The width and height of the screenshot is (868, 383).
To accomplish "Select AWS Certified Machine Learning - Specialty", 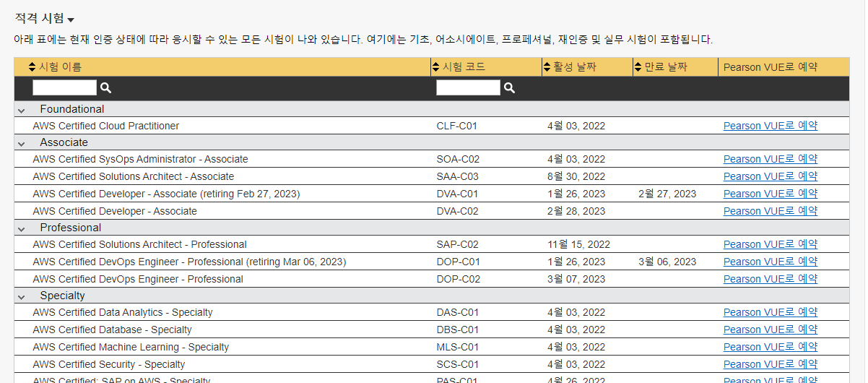I will tap(131, 347).
